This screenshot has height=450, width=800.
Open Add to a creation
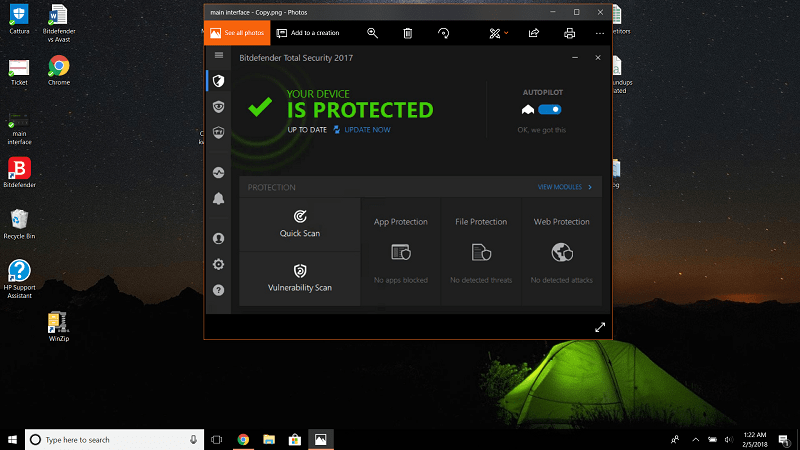click(x=308, y=33)
